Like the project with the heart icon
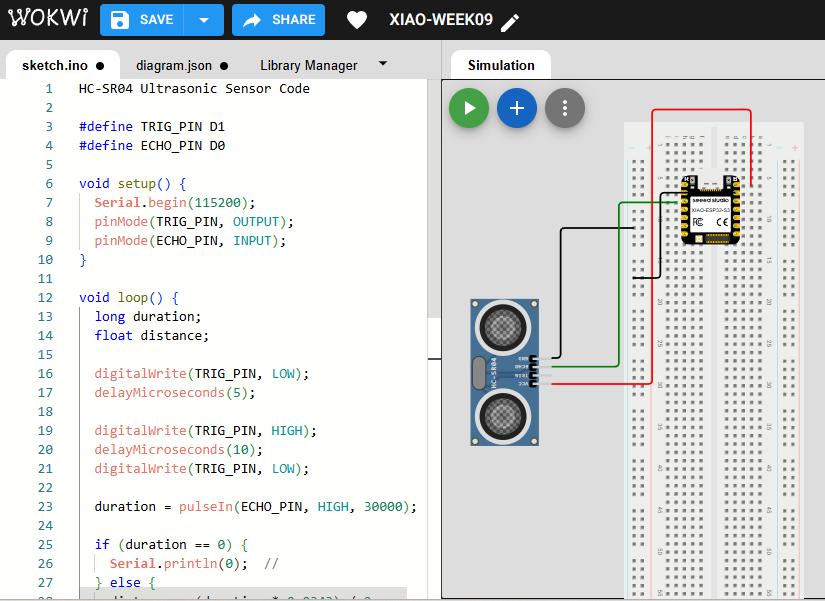The height and width of the screenshot is (601, 825). click(x=357, y=20)
